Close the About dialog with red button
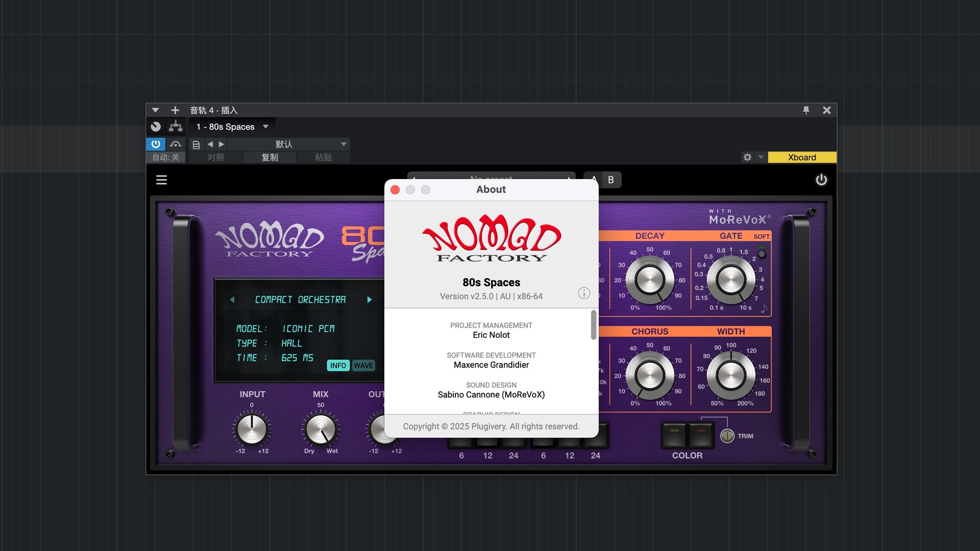 pos(395,190)
